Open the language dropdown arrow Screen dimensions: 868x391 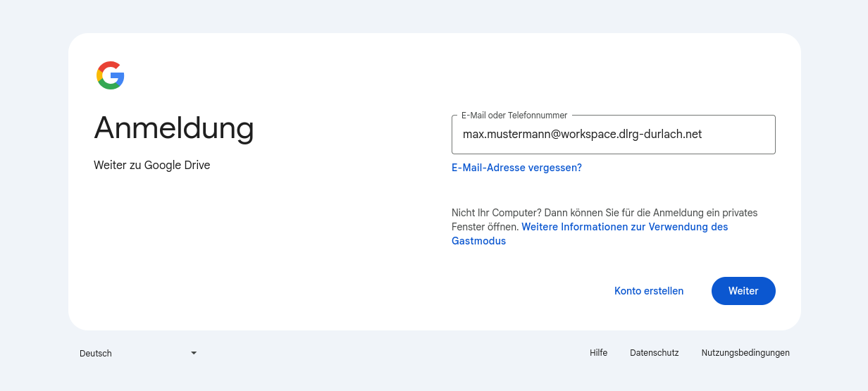tap(194, 353)
